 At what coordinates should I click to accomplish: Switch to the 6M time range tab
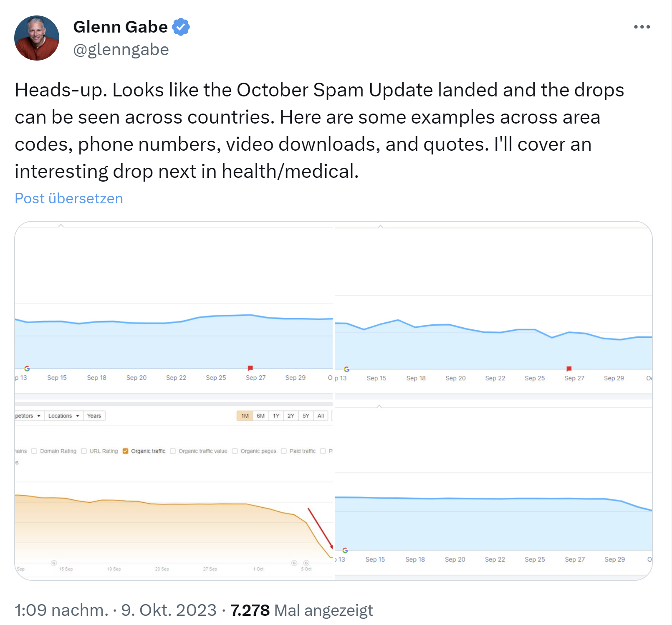tap(260, 416)
